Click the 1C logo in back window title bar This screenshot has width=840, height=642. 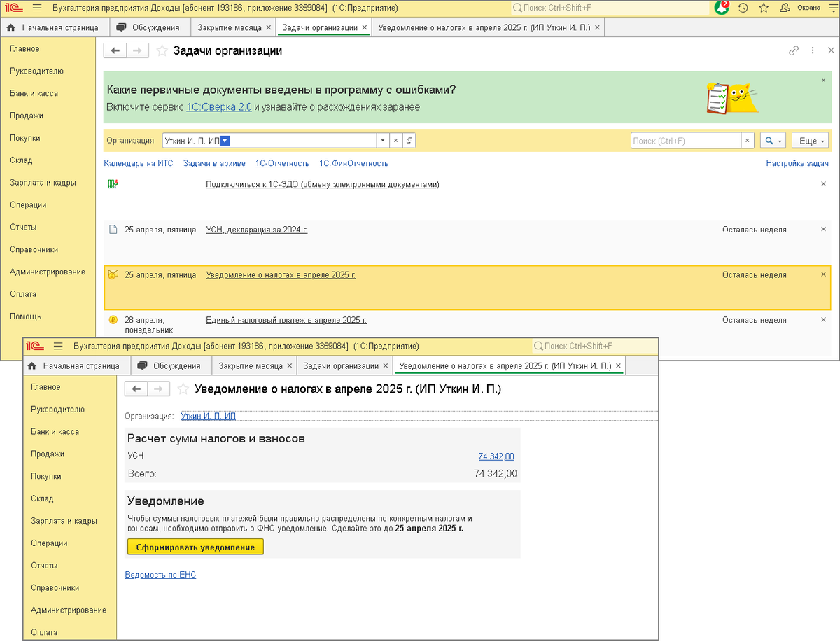coord(13,8)
